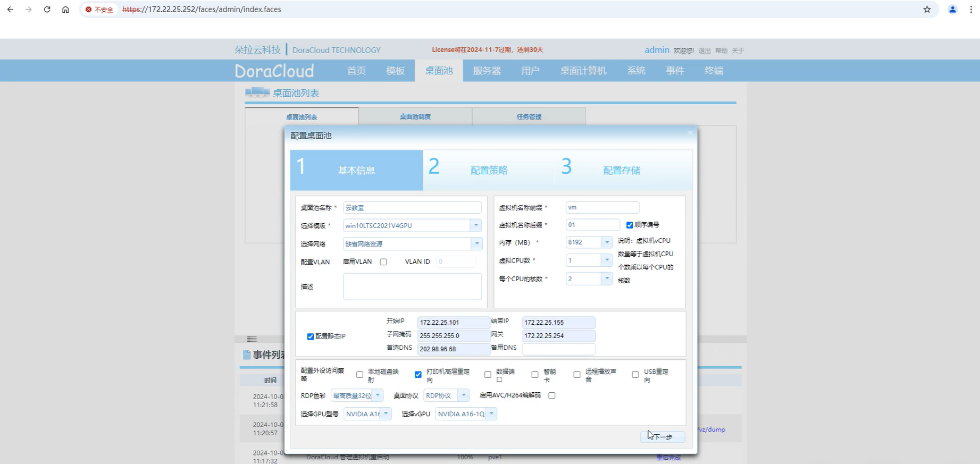This screenshot has height=464, width=980.
Task: Open the 帮助 link
Action: tap(721, 50)
